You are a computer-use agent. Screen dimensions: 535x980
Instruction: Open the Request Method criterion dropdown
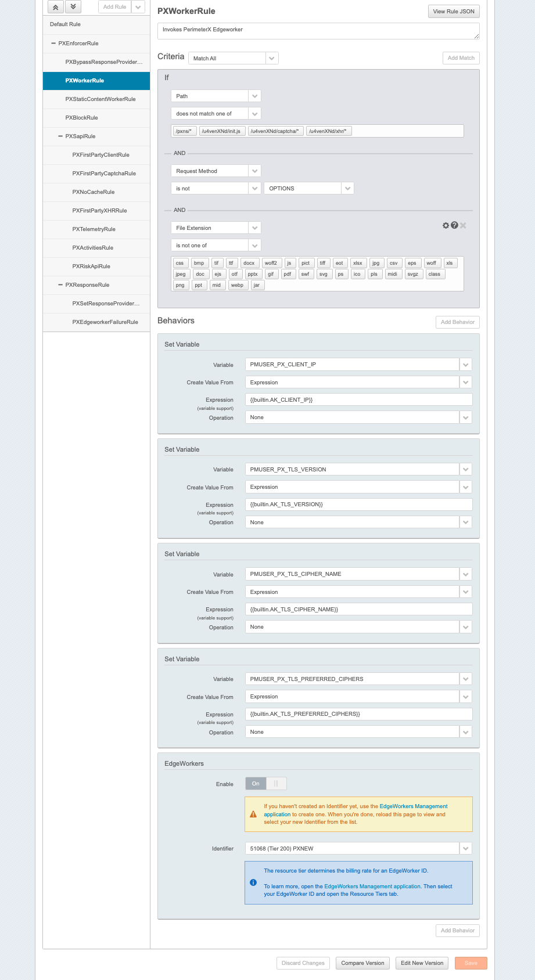(x=254, y=171)
